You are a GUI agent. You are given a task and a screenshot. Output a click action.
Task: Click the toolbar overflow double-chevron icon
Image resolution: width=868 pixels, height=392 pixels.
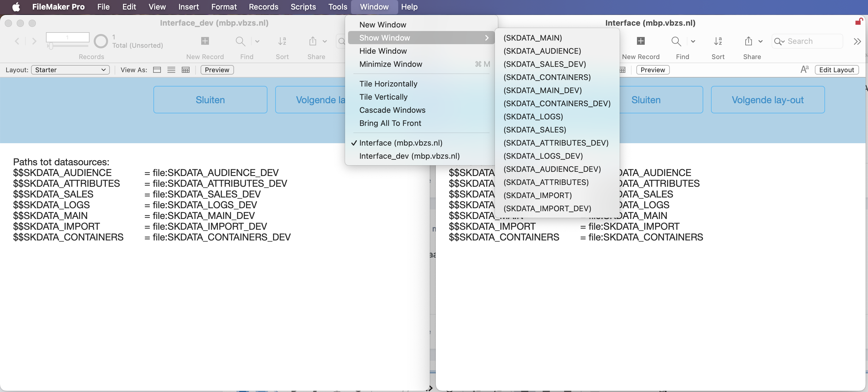click(857, 41)
